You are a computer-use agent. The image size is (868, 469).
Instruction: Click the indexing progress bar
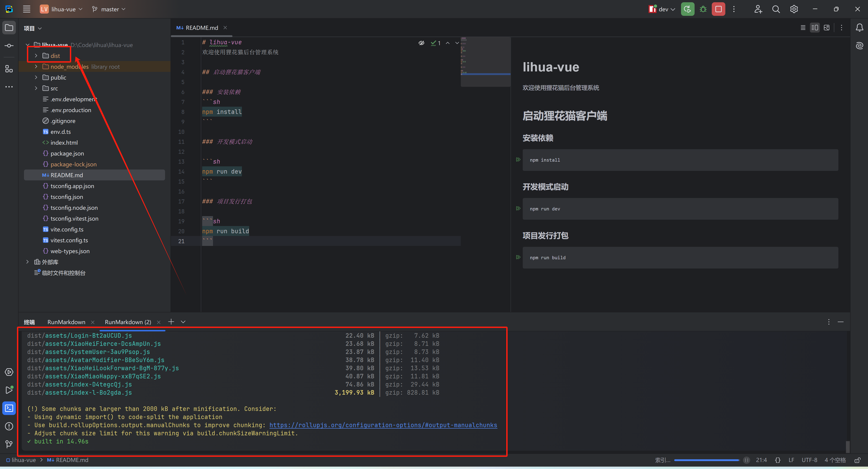click(707, 460)
